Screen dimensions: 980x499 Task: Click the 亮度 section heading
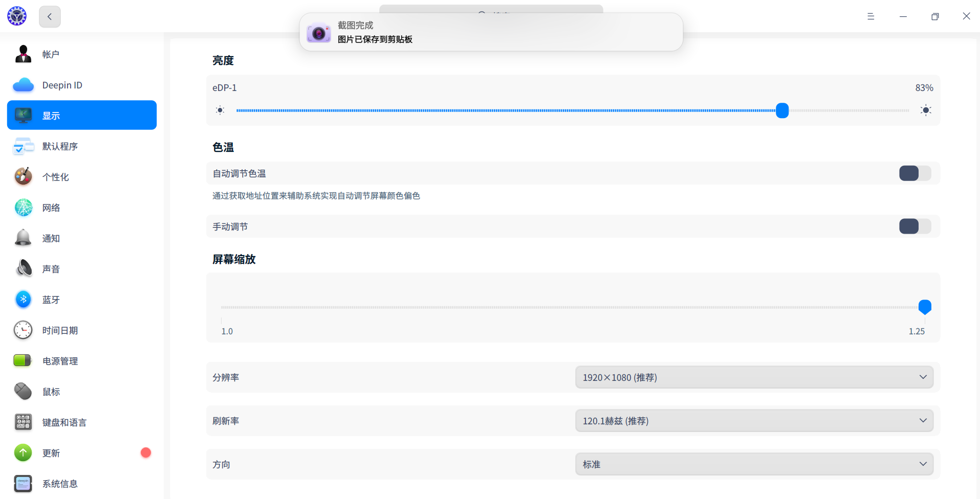tap(223, 60)
